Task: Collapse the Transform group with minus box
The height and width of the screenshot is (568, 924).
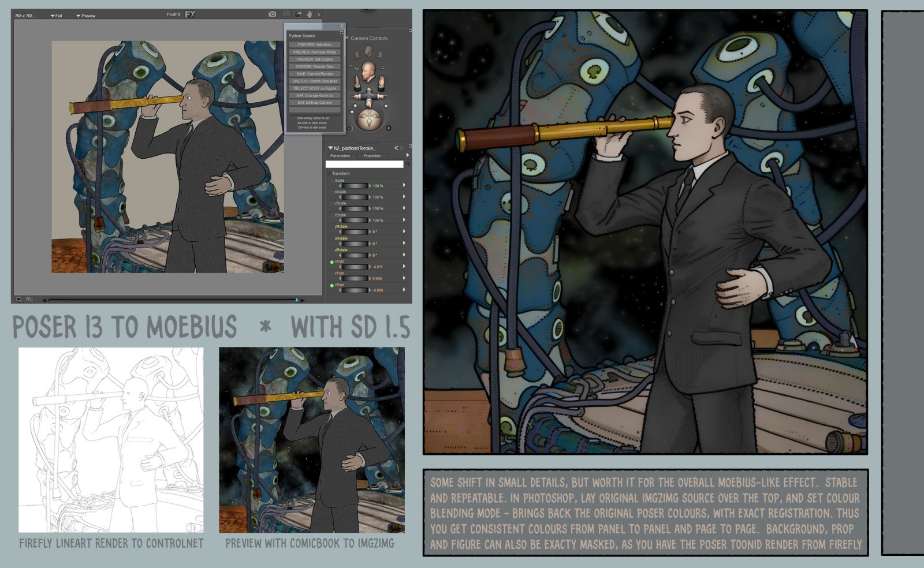Action: point(329,174)
